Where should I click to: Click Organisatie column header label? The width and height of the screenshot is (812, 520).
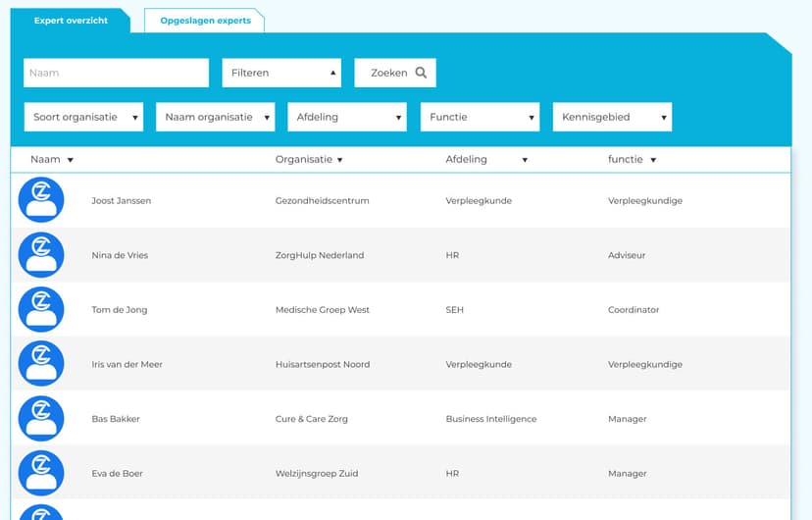(303, 160)
